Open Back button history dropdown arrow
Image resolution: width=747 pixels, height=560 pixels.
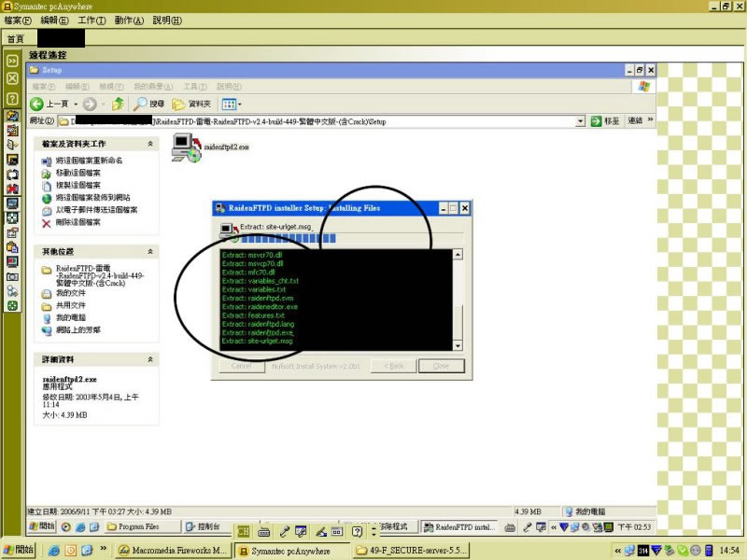tap(76, 104)
